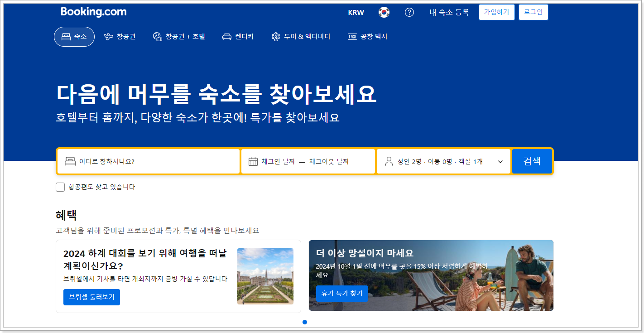
Task: Select the 숙소 (accommodation) tab icon
Action: coord(66,36)
